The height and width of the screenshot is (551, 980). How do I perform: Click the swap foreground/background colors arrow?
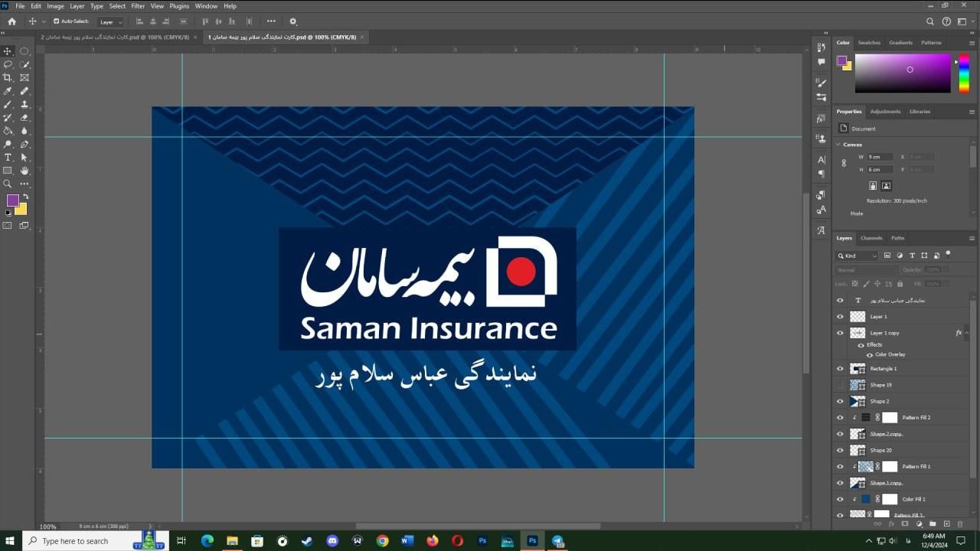[25, 197]
